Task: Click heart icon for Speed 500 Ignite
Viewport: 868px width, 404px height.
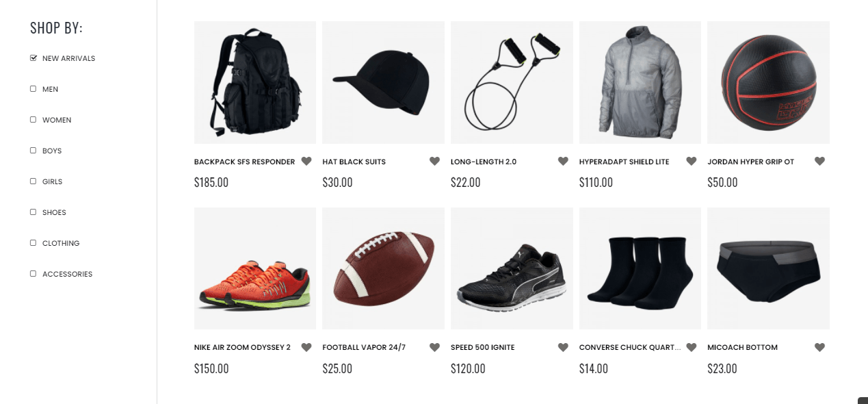Action: (563, 348)
